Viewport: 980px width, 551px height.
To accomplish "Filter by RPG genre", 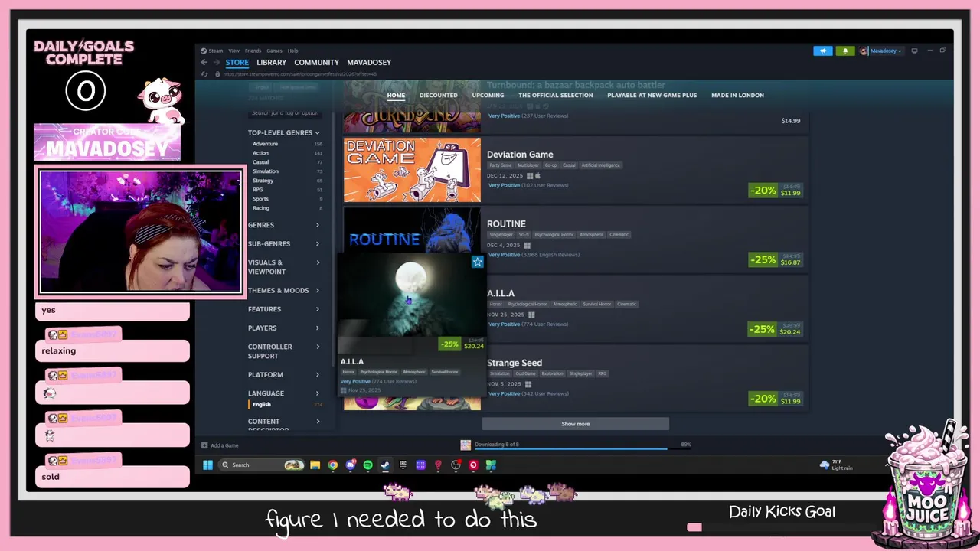I will [x=258, y=190].
